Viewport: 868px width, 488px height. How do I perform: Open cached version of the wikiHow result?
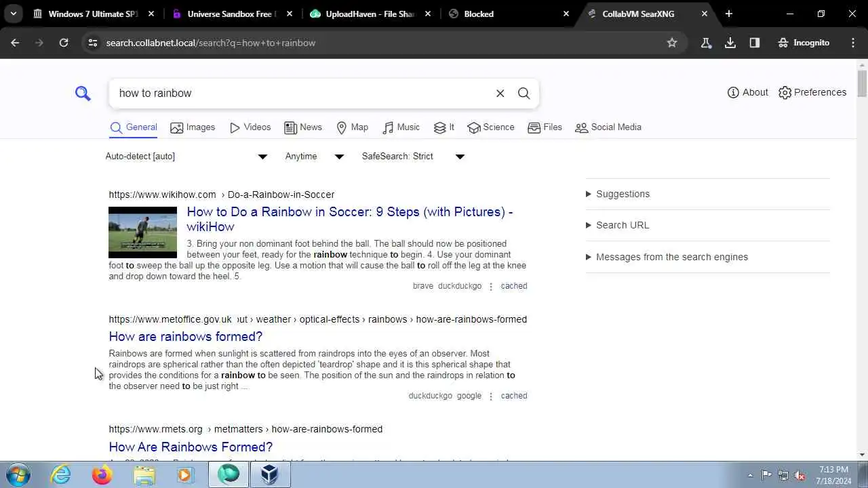(x=514, y=286)
